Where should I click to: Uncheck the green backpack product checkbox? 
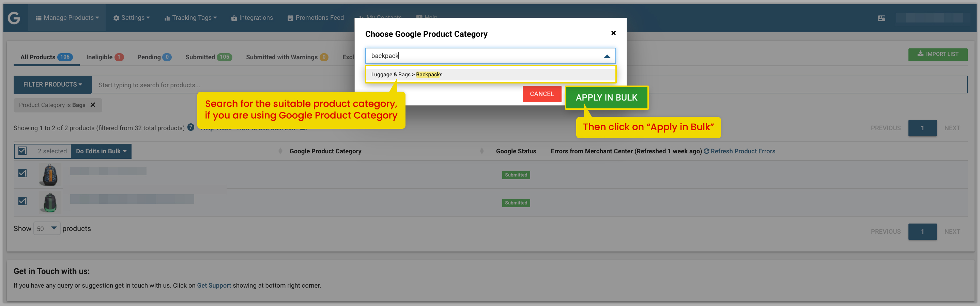(22, 201)
